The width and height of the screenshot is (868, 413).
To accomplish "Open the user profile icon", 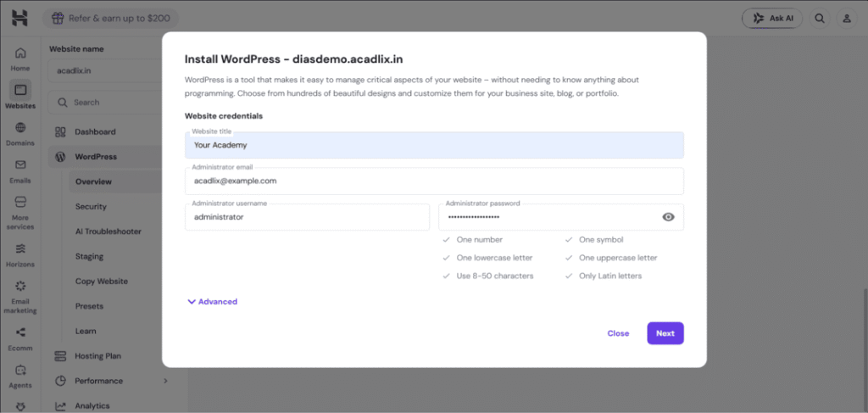I will (x=847, y=19).
